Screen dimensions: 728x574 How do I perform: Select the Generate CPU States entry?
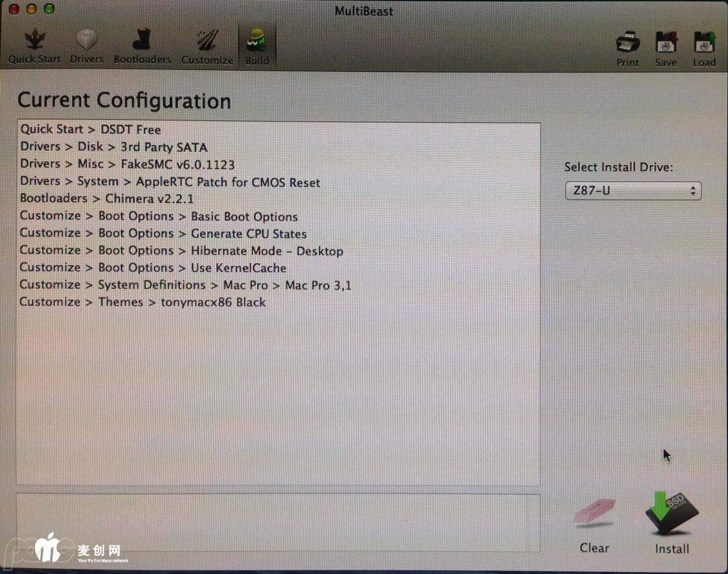163,234
